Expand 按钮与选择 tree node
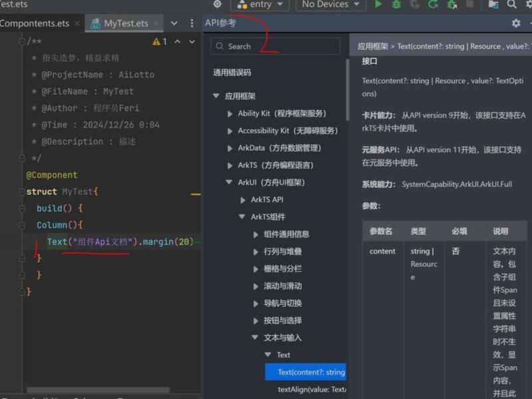 pos(256,321)
